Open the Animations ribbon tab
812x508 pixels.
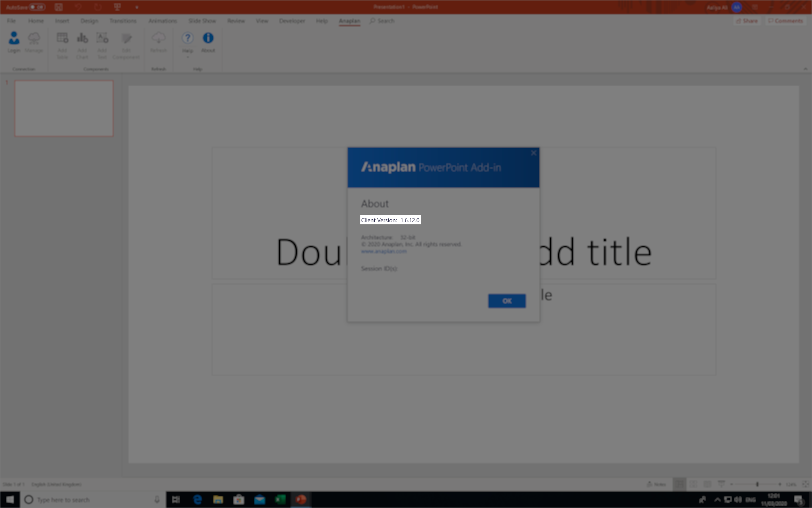(x=162, y=21)
